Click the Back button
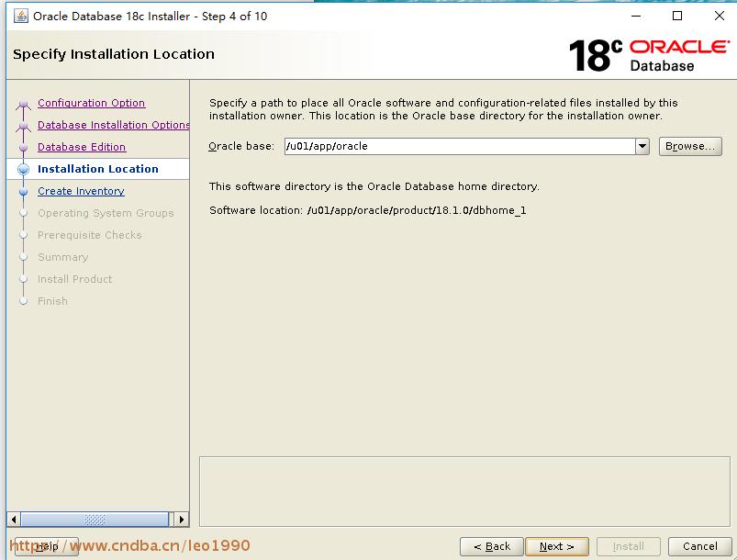The height and width of the screenshot is (560, 737). 492,546
